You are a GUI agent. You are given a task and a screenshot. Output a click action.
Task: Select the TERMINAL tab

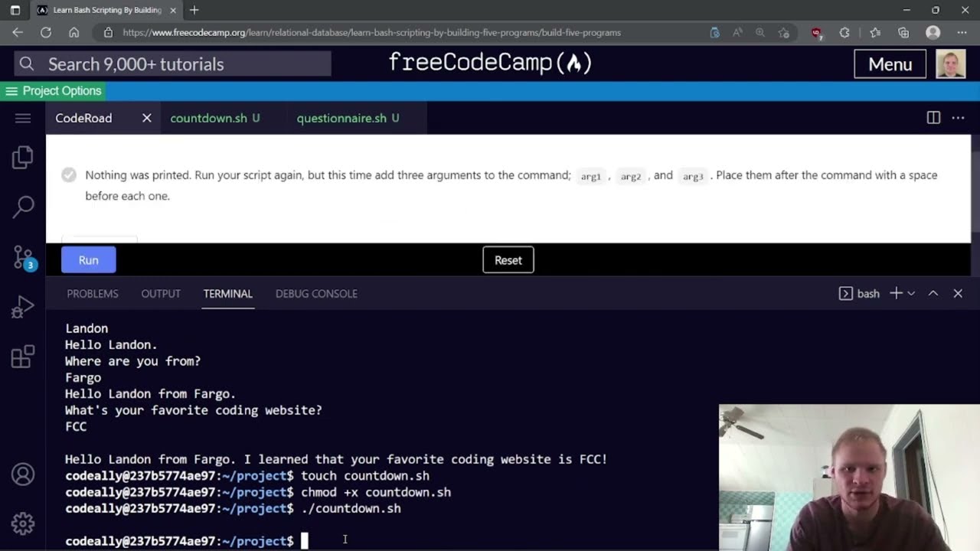tap(228, 293)
